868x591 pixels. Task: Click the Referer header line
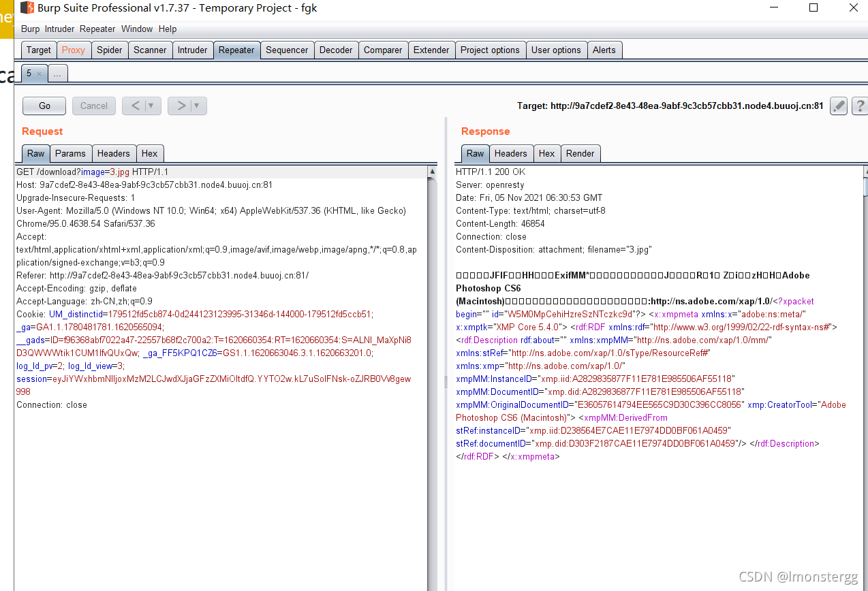click(162, 275)
